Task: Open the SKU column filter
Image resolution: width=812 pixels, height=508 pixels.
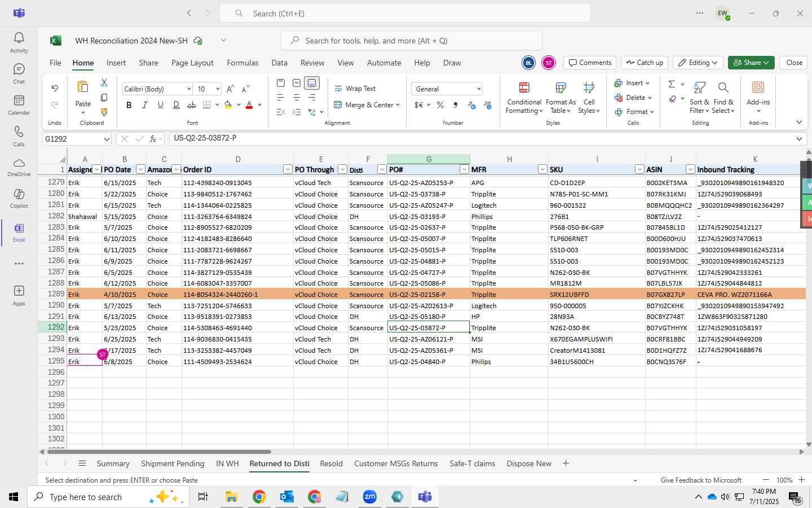Action: click(639, 169)
